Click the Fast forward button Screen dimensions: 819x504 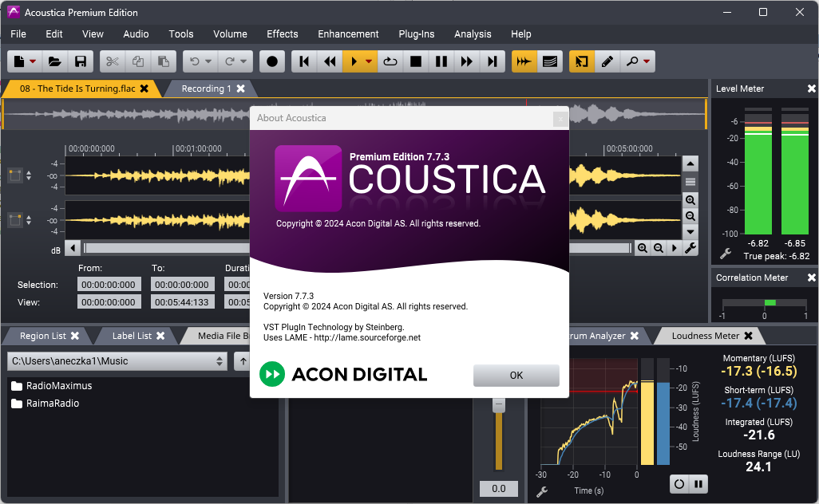coord(466,61)
